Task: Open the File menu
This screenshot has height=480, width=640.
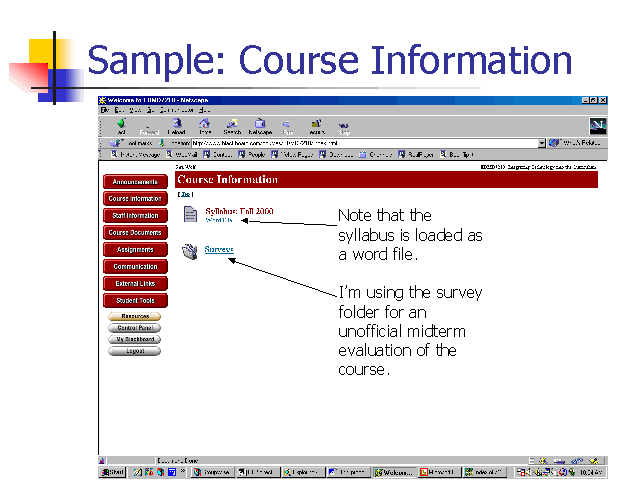Action: [105, 110]
